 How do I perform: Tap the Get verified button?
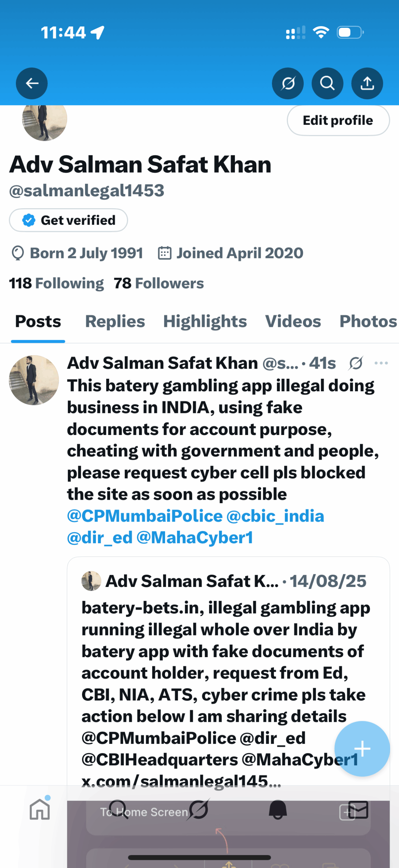pyautogui.click(x=68, y=220)
